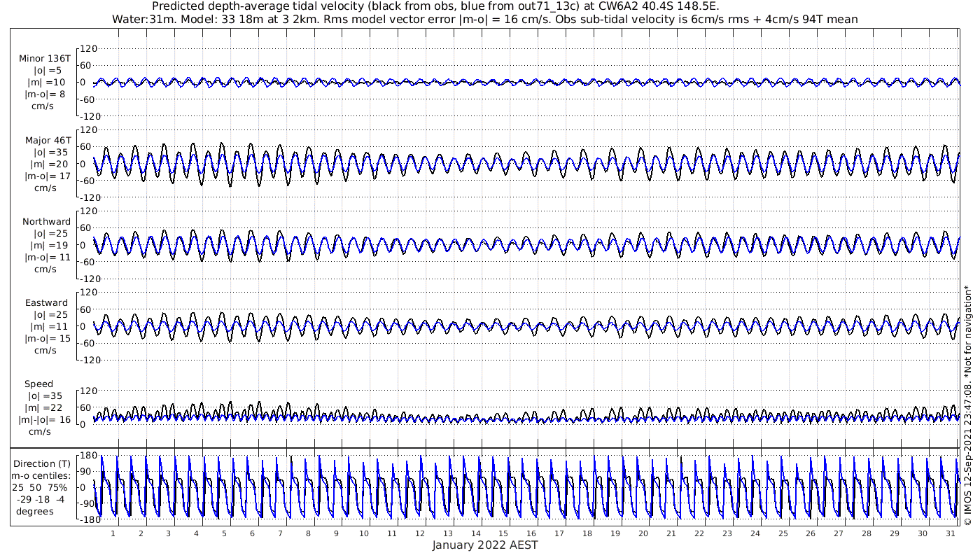
Task: Click the 'Eastward' panel label
Action: pos(46,303)
